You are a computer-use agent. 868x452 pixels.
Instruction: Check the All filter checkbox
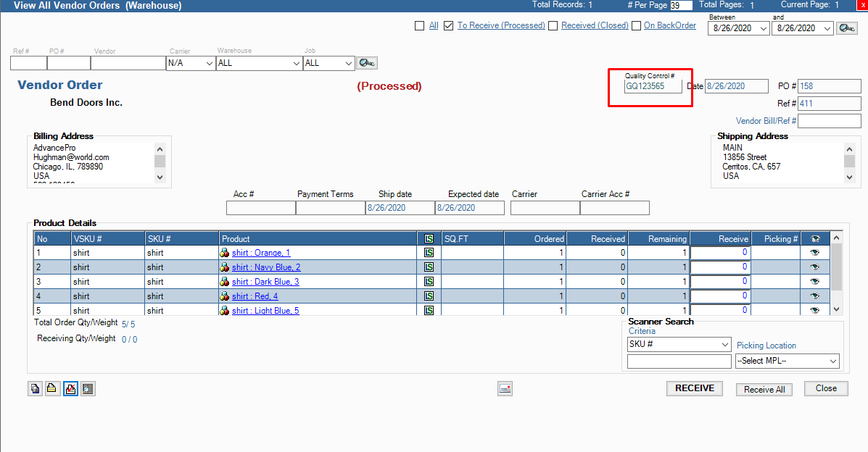[x=419, y=26]
